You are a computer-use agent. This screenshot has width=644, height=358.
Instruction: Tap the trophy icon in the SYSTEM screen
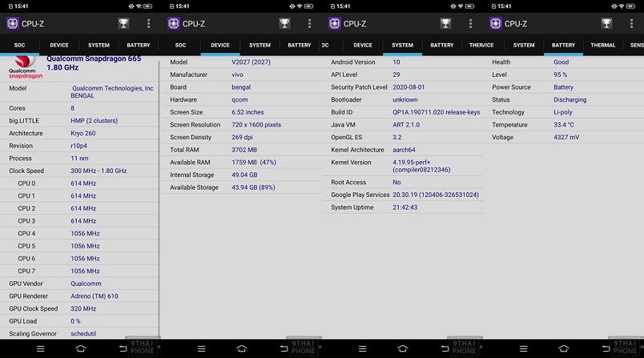445,23
